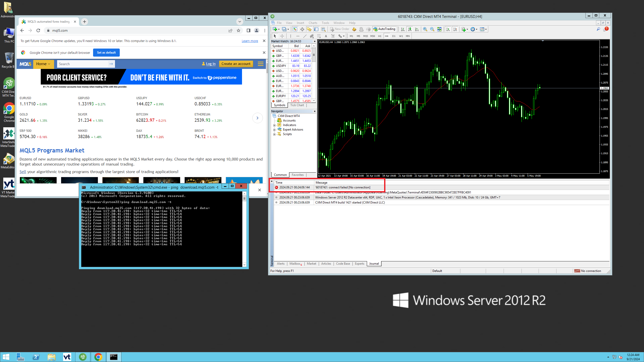This screenshot has height=362, width=644.
Task: Open the MQL5 Programs Market heading link
Action: coord(52,150)
